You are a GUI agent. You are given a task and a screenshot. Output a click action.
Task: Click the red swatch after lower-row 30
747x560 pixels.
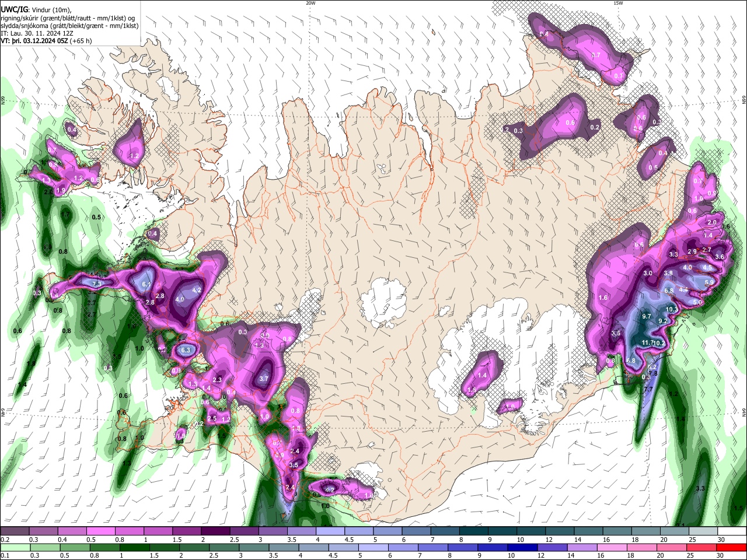[x=732, y=548]
